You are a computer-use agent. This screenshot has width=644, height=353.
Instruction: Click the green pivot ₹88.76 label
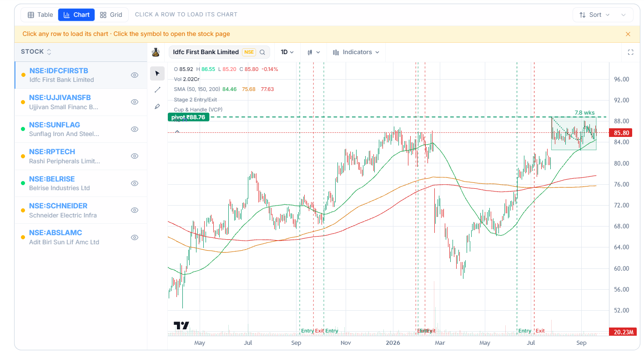pos(188,117)
